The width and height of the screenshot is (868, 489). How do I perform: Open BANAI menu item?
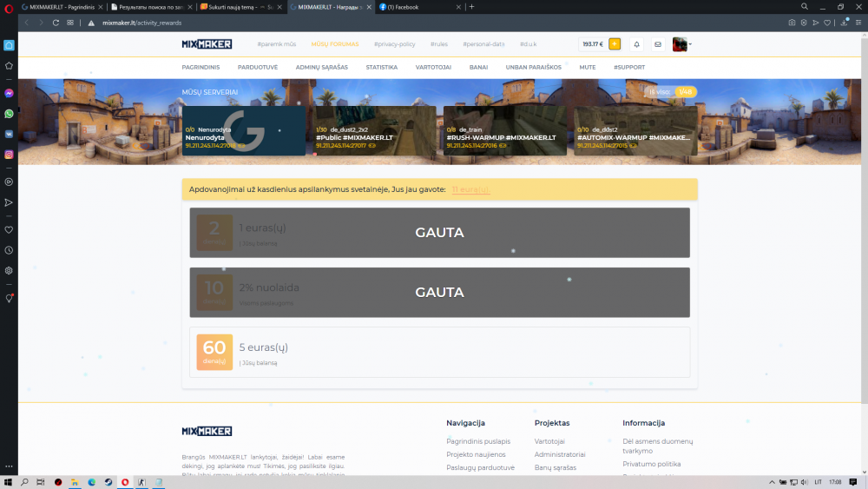(478, 68)
